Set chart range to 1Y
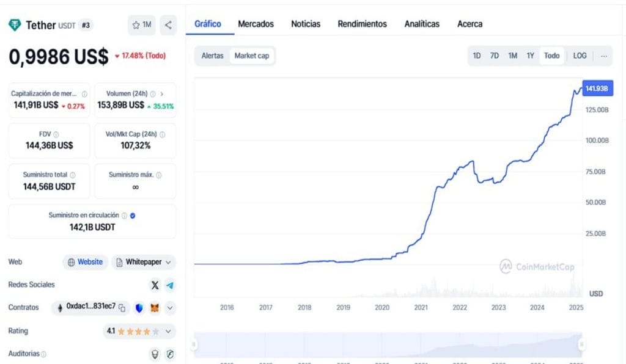Screen dimensions: 626x364 [530, 56]
